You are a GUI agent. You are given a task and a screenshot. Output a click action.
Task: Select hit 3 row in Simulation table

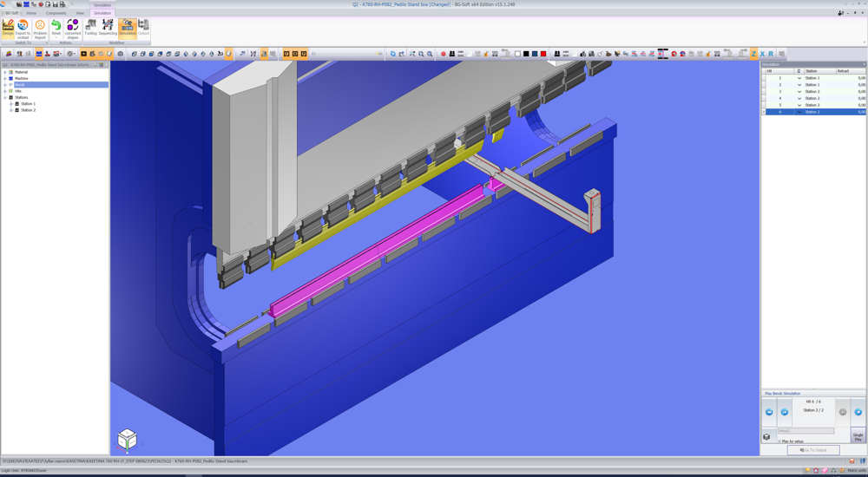[814, 91]
